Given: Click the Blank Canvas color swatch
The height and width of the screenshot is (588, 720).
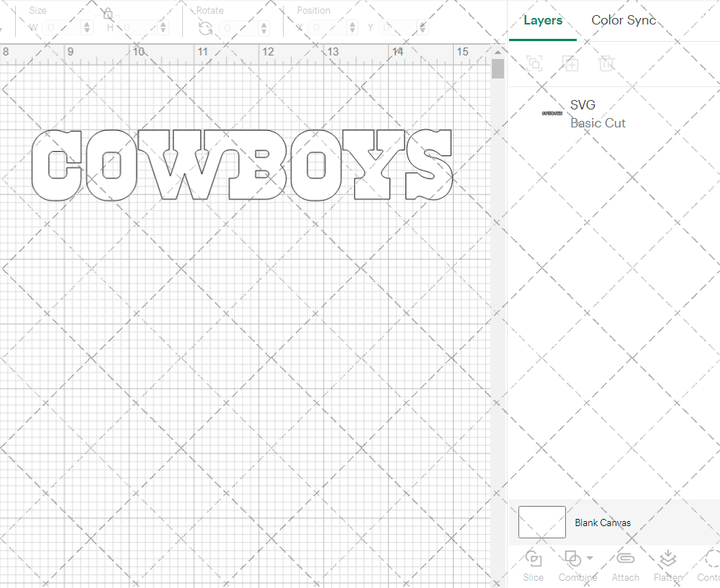Looking at the screenshot, I should point(541,522).
